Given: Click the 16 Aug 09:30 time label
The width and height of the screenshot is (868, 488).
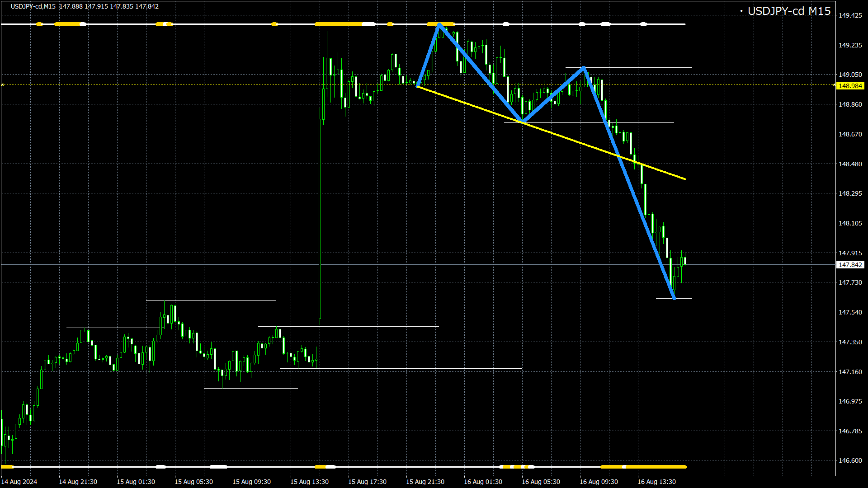Looking at the screenshot, I should click(599, 482).
